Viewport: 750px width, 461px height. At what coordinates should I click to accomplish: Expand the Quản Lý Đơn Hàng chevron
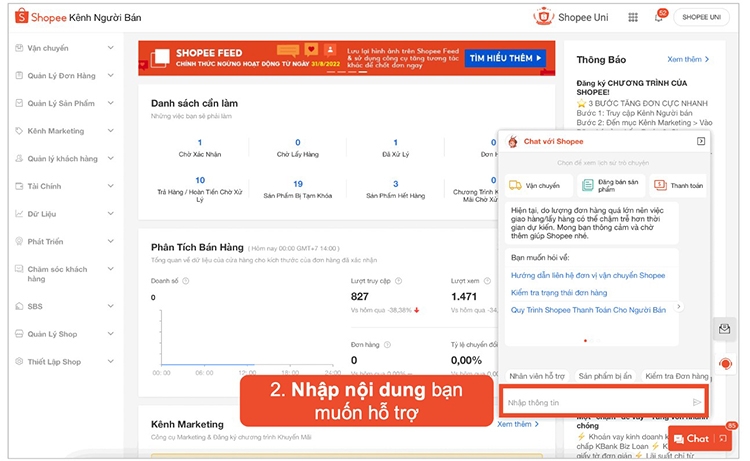click(110, 76)
